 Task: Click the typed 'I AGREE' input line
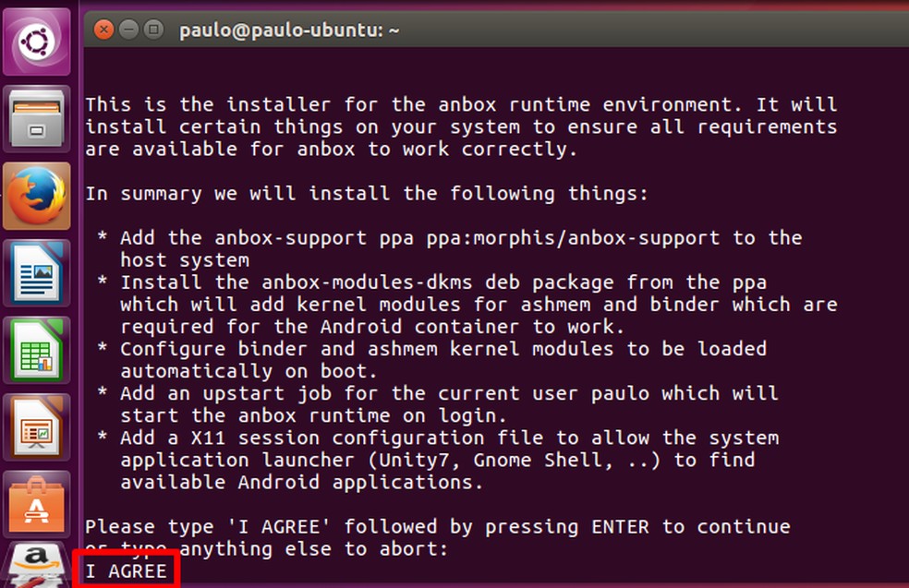127,570
